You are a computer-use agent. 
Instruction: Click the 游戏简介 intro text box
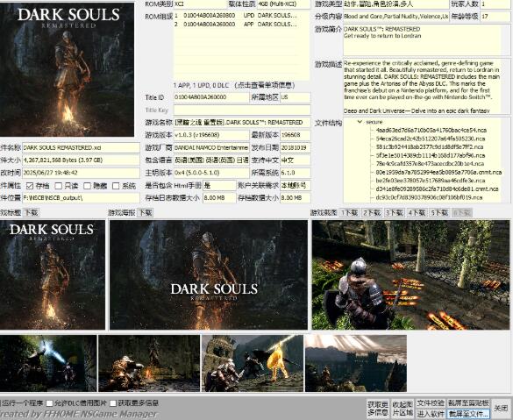click(427, 40)
